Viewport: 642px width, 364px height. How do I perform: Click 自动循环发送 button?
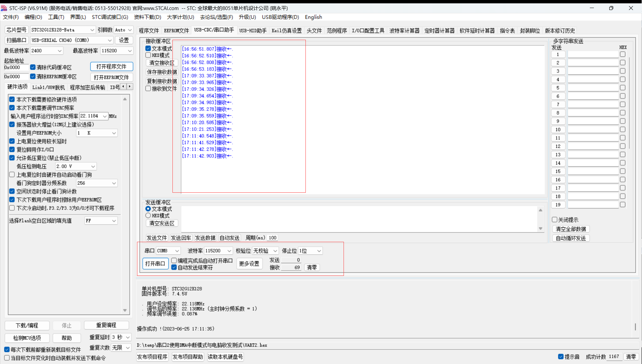pyautogui.click(x=570, y=238)
